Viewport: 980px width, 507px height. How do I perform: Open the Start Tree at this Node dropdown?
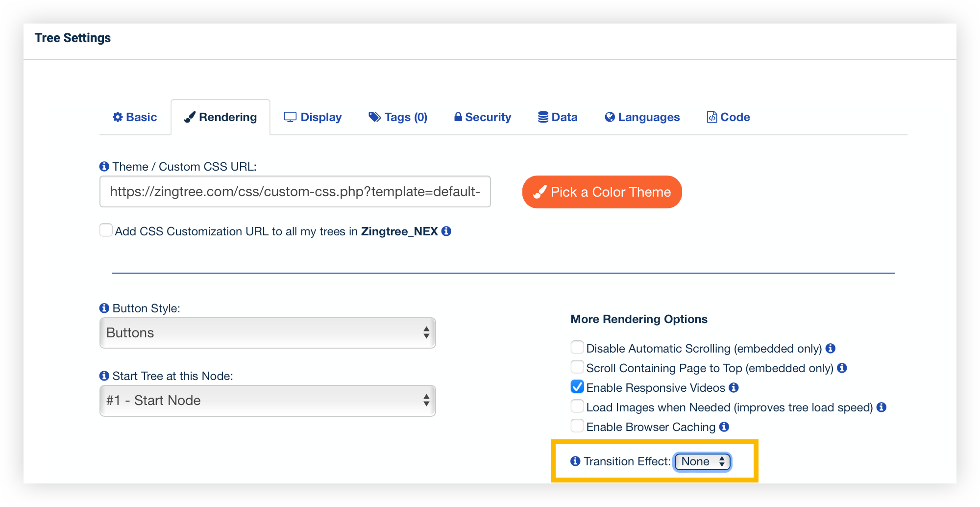pos(268,401)
